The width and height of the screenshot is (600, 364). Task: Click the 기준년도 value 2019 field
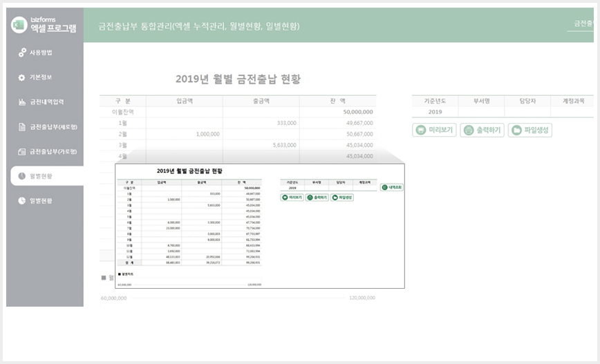point(435,112)
